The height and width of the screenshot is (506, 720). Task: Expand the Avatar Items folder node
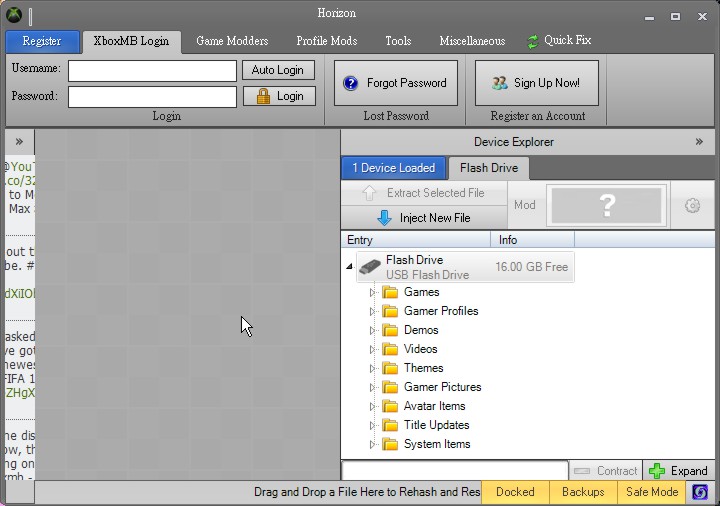coord(372,406)
